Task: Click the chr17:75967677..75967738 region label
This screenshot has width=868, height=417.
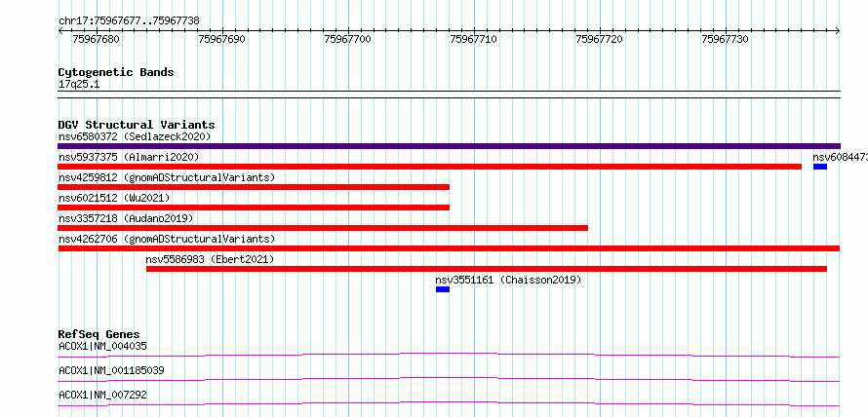Action: coord(129,21)
